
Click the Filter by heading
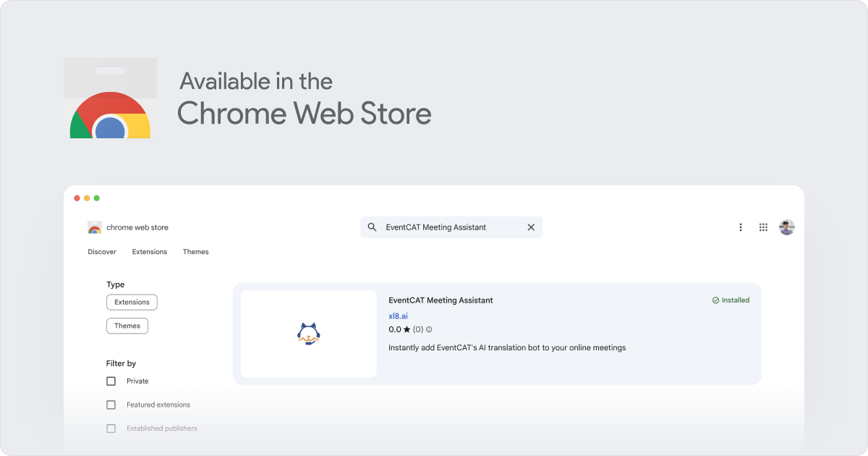[121, 363]
